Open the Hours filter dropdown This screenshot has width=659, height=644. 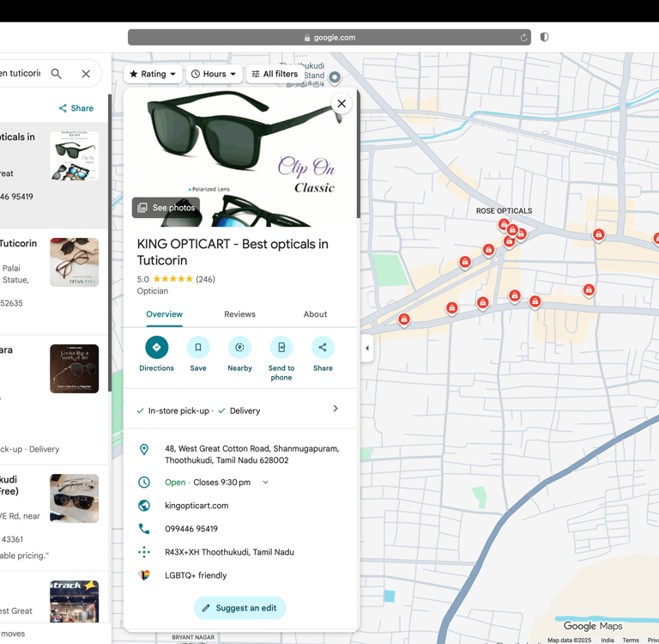pyautogui.click(x=214, y=74)
